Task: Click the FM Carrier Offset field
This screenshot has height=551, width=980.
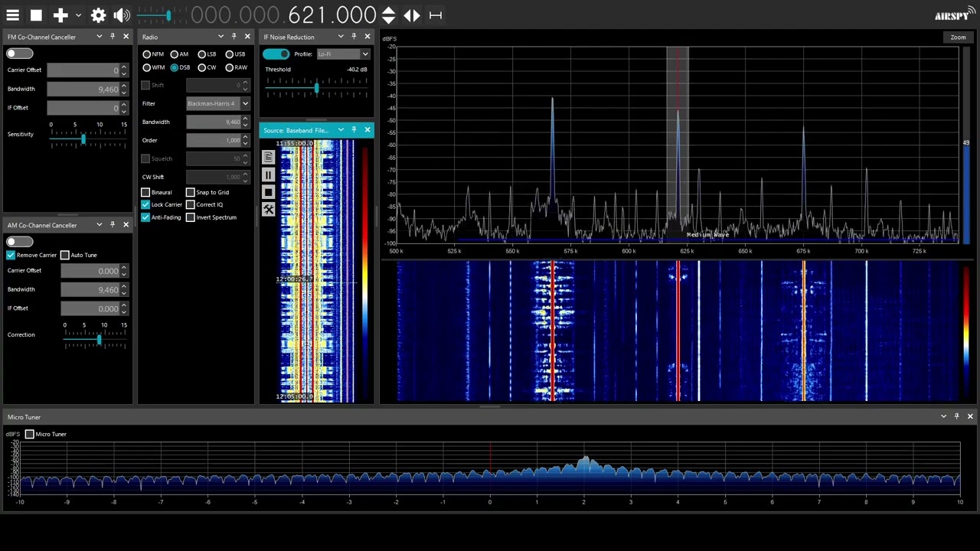Action: [x=84, y=70]
